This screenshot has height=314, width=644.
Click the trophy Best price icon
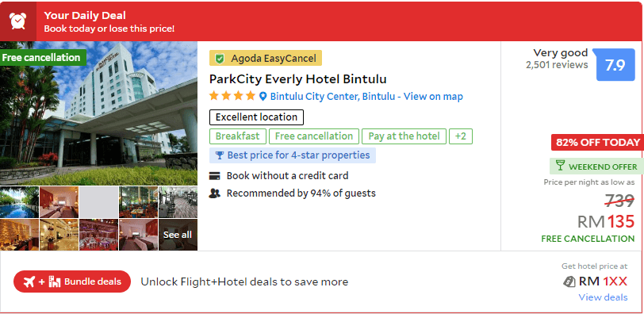click(x=220, y=155)
